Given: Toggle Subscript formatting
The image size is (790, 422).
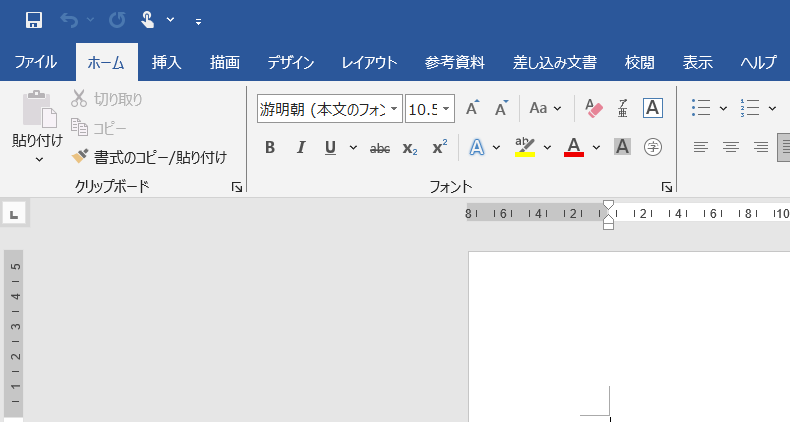Looking at the screenshot, I should coord(410,148).
